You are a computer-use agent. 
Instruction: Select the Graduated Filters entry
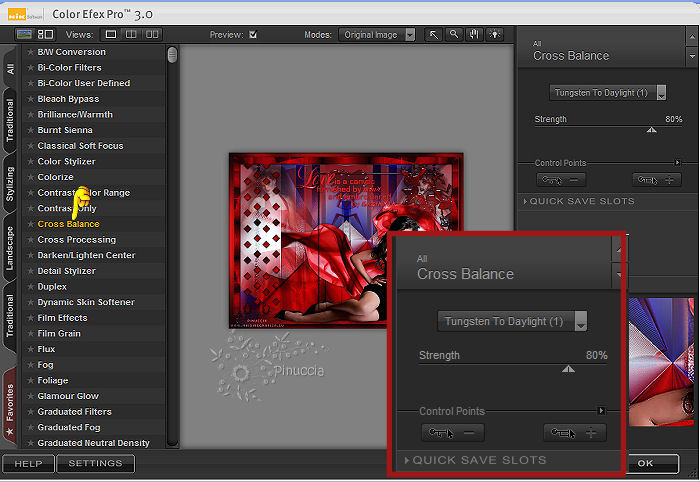[x=75, y=411]
